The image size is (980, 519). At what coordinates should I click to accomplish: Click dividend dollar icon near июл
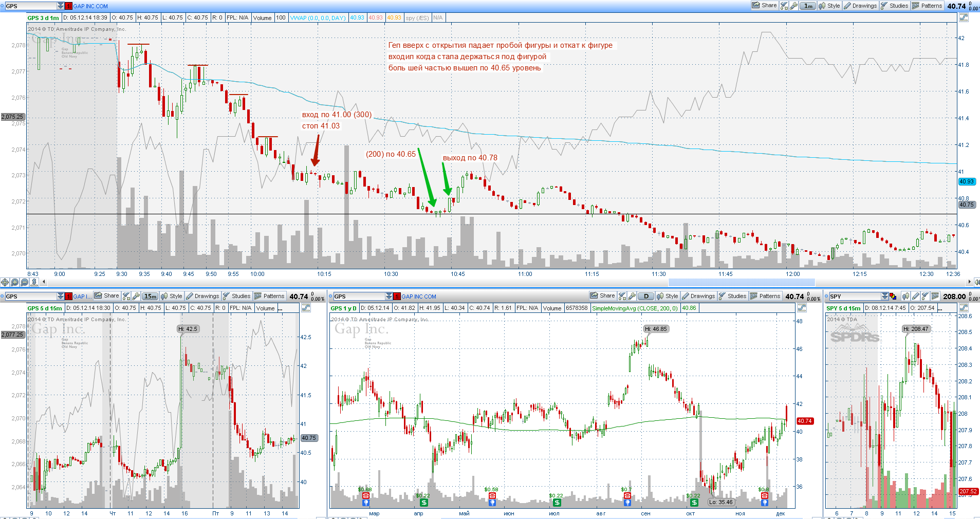(557, 503)
